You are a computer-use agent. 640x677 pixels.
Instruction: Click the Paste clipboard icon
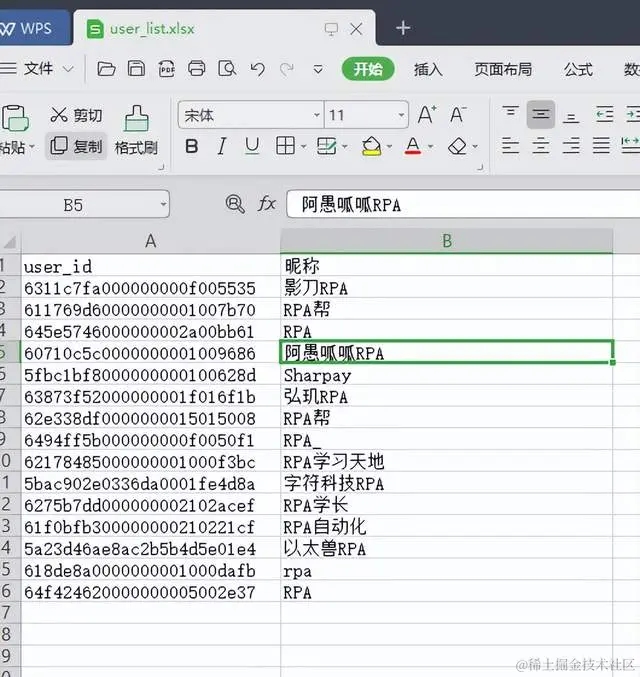click(x=15, y=117)
